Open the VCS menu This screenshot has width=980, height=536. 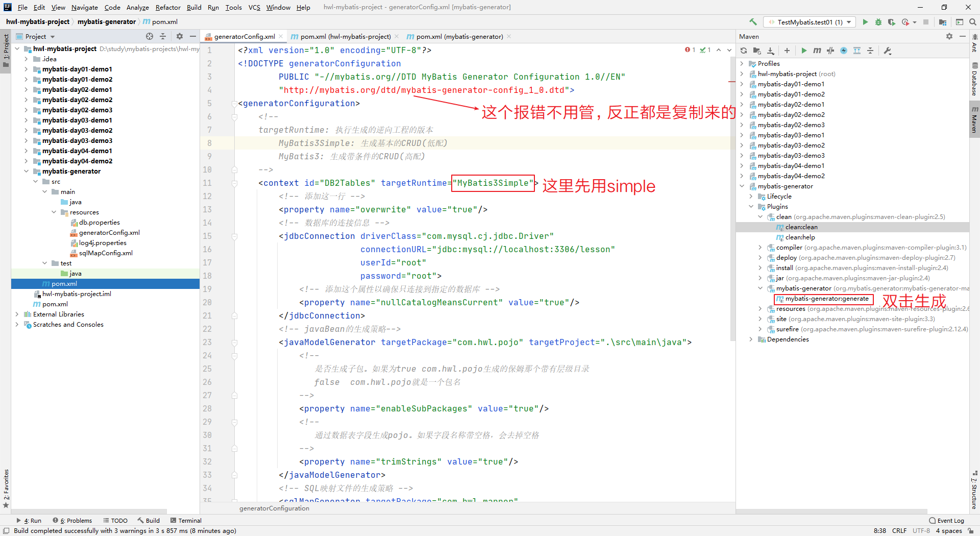pyautogui.click(x=254, y=7)
